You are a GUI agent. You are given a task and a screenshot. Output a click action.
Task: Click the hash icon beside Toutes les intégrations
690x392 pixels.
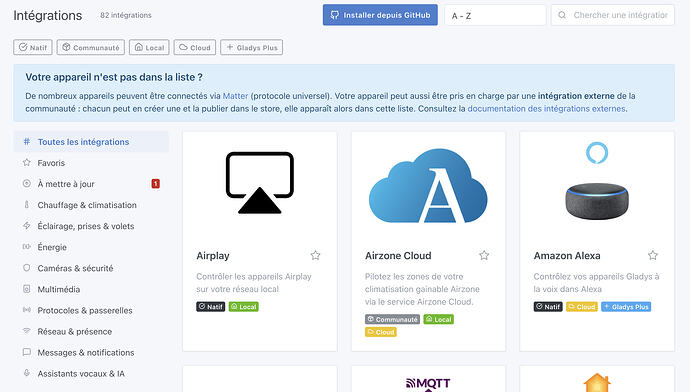[x=27, y=142]
